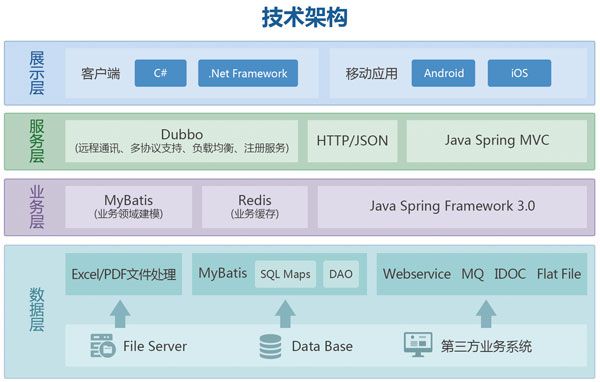The width and height of the screenshot is (600, 382).
Task: Click the 客户端 label
Action: click(x=101, y=73)
